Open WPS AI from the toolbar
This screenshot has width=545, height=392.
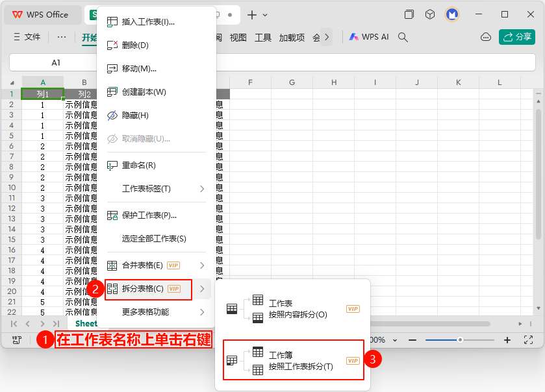pos(369,38)
